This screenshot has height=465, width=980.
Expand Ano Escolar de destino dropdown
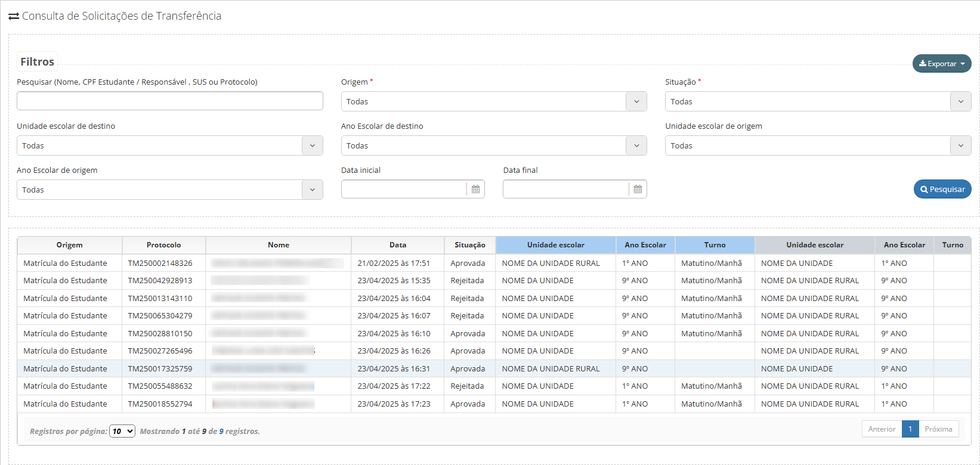[x=494, y=145]
